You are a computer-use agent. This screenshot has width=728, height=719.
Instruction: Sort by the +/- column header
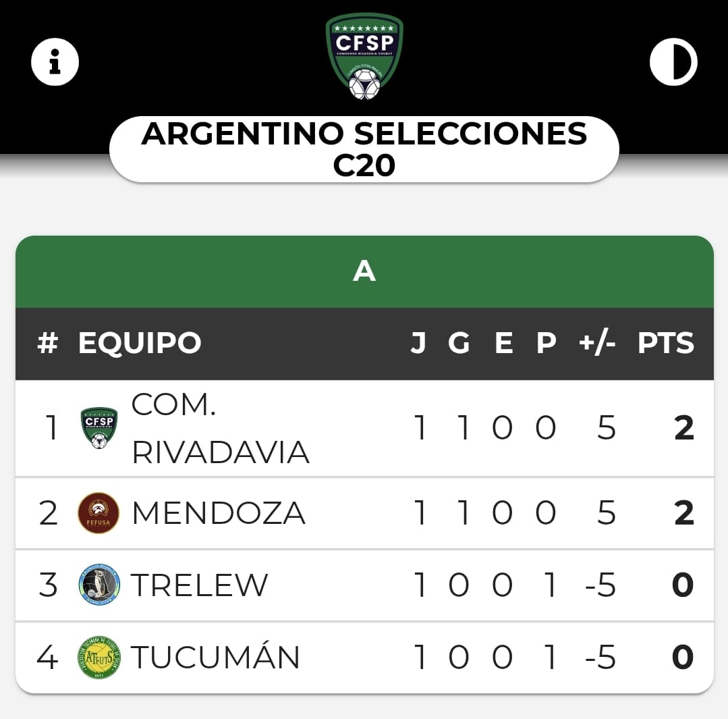tap(597, 343)
